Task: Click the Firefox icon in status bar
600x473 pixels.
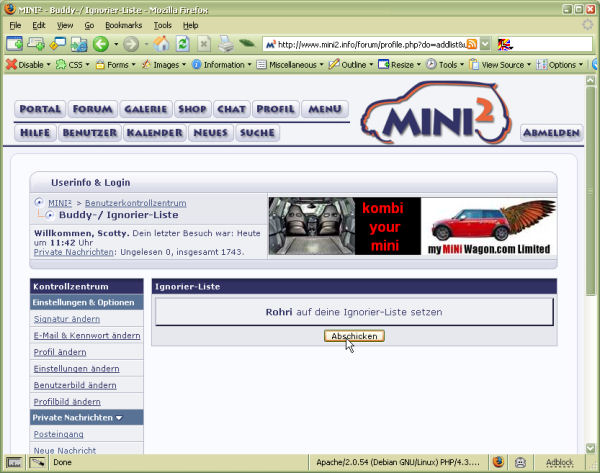Action: (x=498, y=463)
